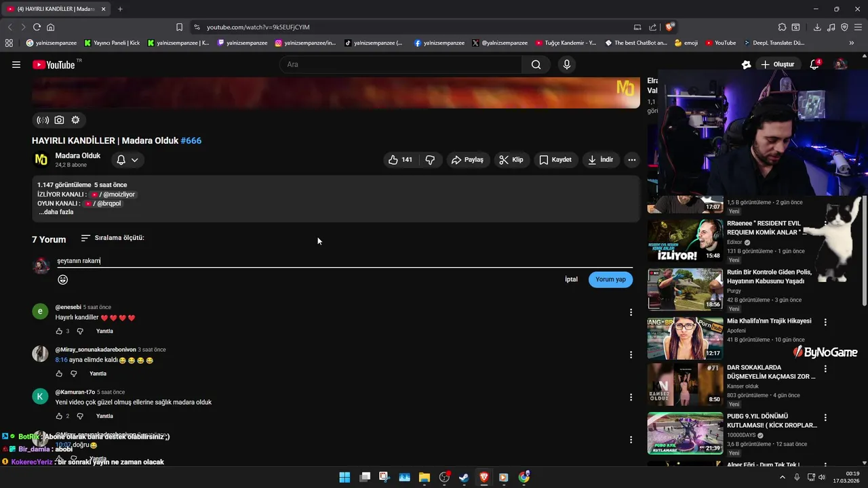Click the #666 hashtag link
This screenshot has height=488, width=868.
point(191,141)
